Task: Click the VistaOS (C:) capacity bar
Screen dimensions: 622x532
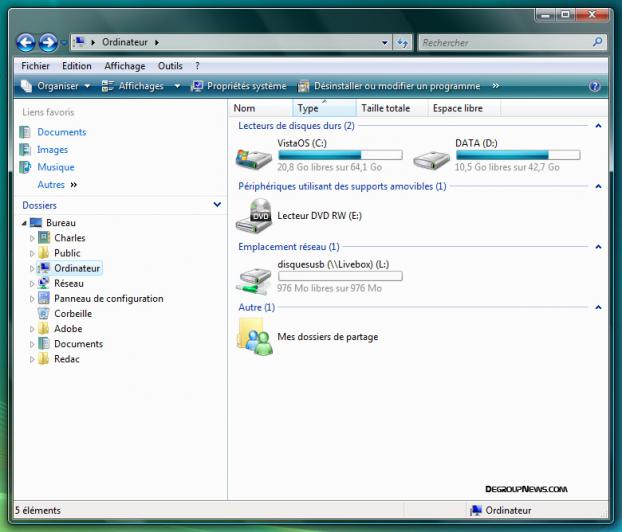Action: [x=340, y=155]
